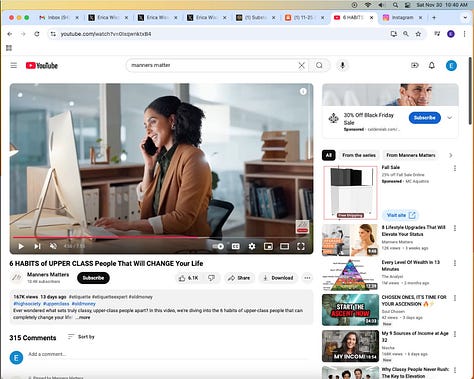Bookmark this page with the star
The image size is (474, 379).
(418, 34)
